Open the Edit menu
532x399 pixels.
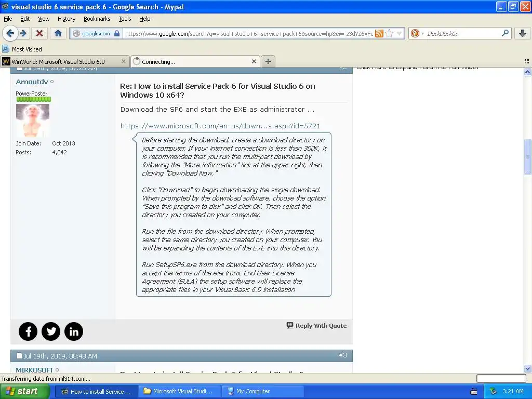pos(25,19)
